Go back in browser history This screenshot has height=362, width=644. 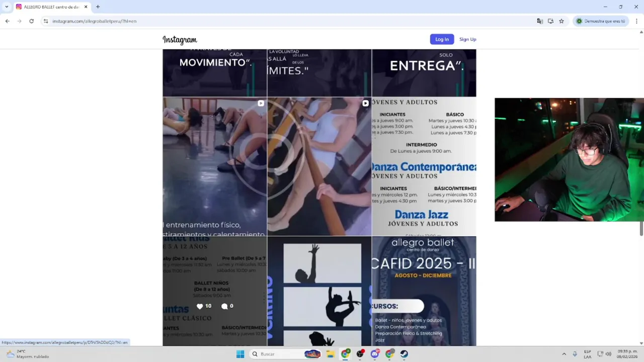click(x=7, y=21)
